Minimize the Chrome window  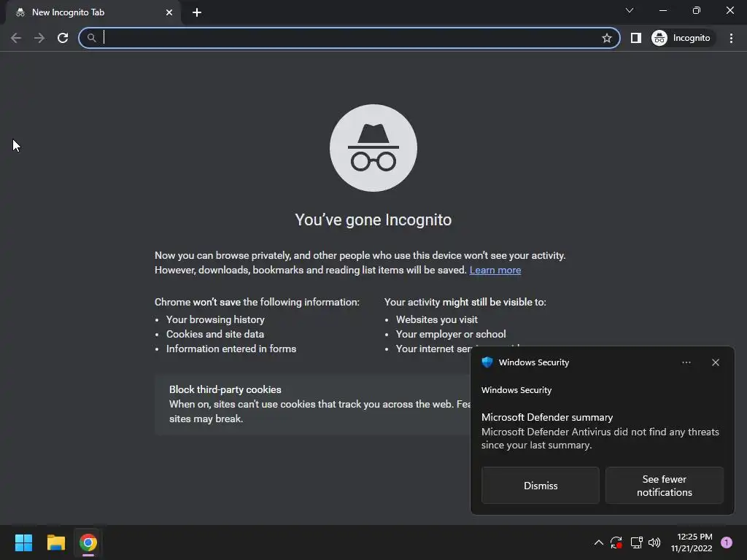pyautogui.click(x=662, y=10)
